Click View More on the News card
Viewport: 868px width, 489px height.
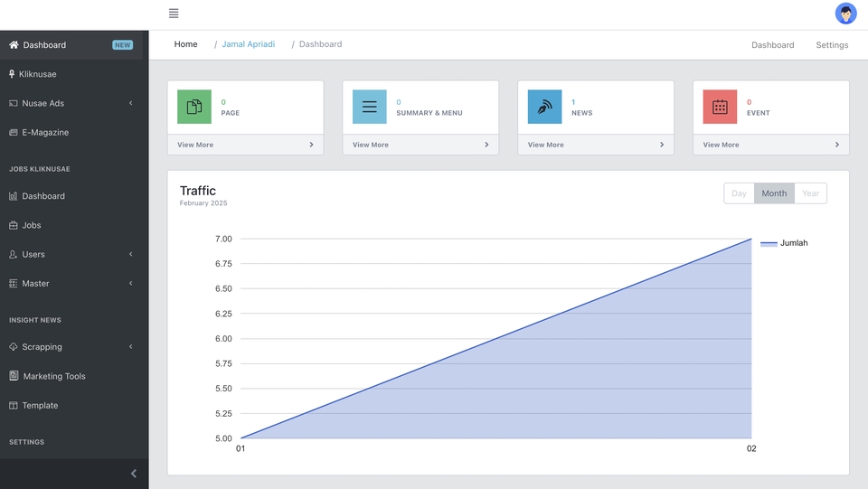pyautogui.click(x=545, y=145)
